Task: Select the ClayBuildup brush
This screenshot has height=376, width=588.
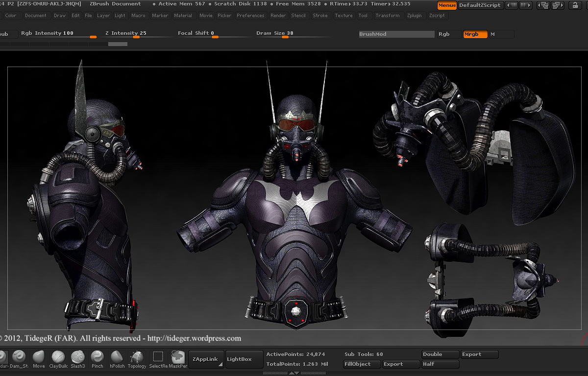Action: click(58, 359)
